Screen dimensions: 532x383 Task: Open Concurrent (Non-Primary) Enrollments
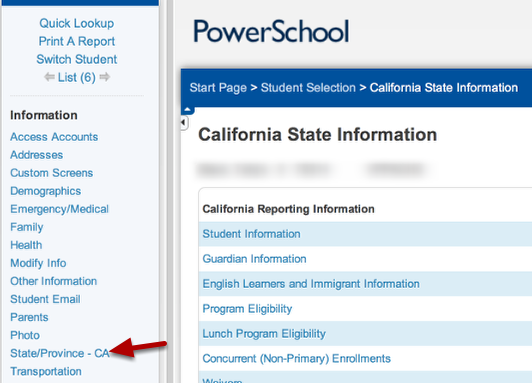coord(365,359)
